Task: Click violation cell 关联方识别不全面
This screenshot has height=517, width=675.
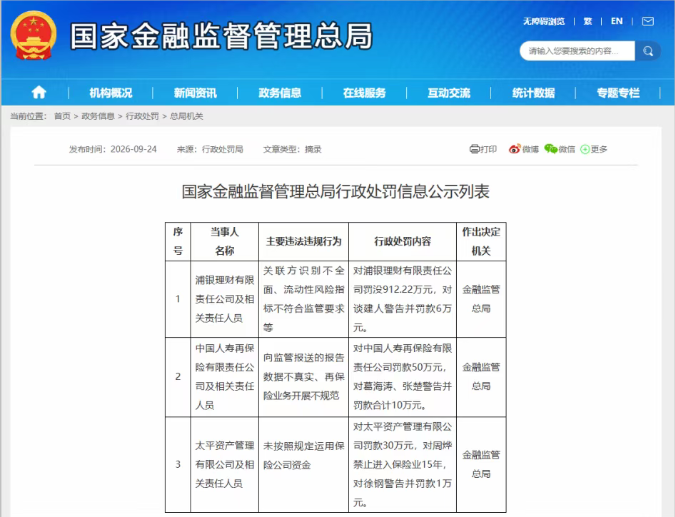Action: point(303,299)
